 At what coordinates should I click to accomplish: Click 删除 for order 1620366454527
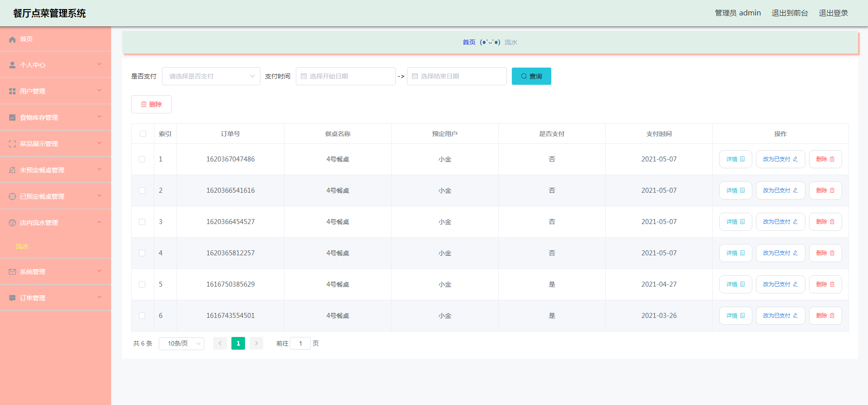[825, 222]
